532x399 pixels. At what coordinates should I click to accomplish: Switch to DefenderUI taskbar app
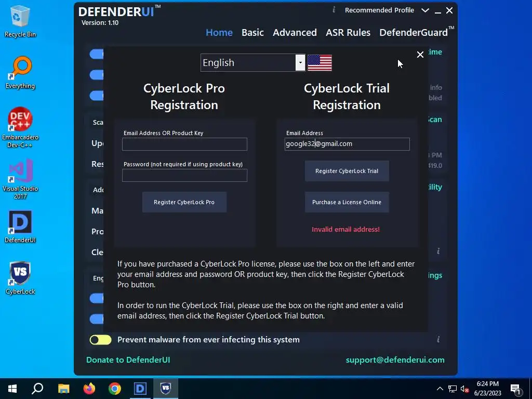[x=140, y=389]
